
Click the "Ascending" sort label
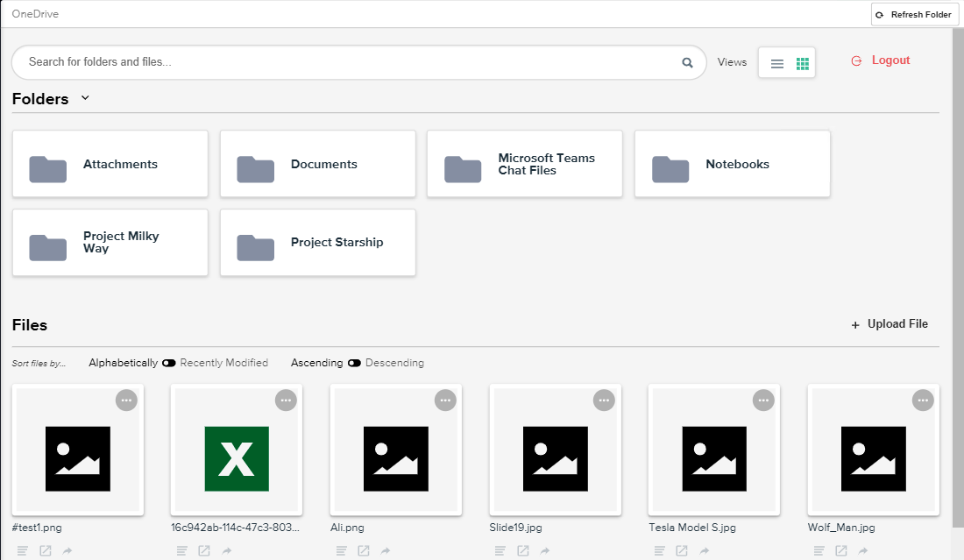click(316, 363)
